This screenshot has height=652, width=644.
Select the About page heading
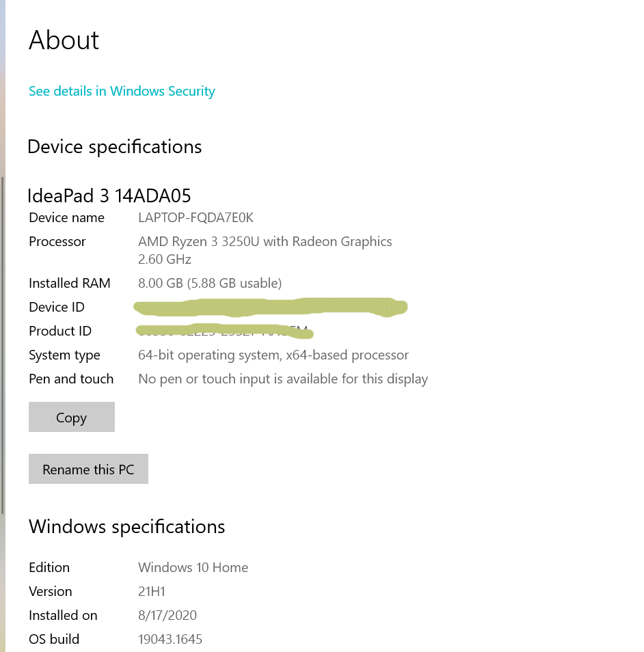(64, 40)
